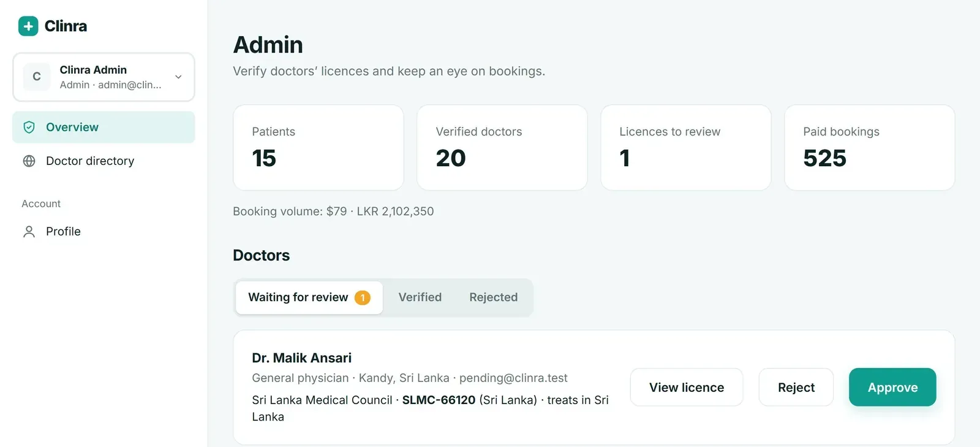Click the Clinra Admin account name
The height and width of the screenshot is (447, 980).
click(x=93, y=70)
